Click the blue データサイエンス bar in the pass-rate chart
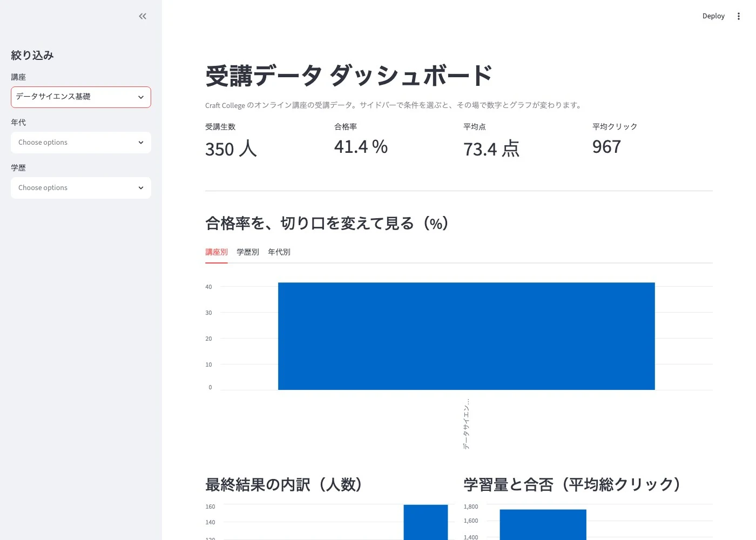756x540 pixels. (467, 336)
